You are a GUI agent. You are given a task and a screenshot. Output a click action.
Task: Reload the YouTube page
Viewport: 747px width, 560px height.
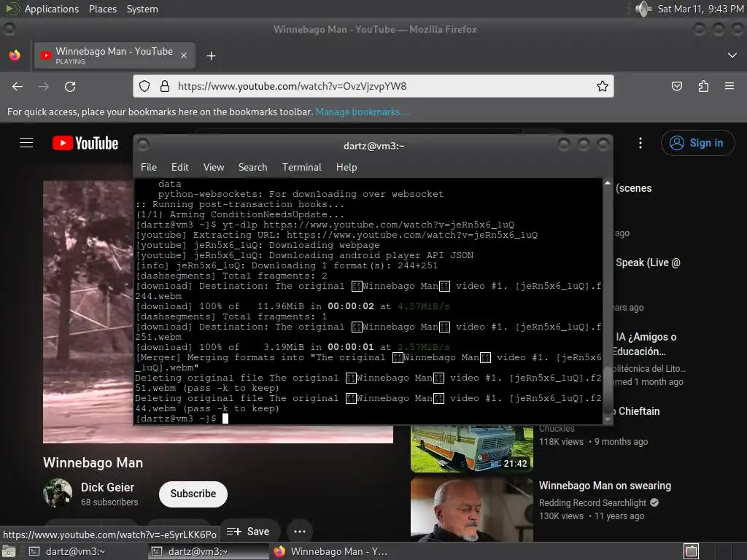(70, 86)
